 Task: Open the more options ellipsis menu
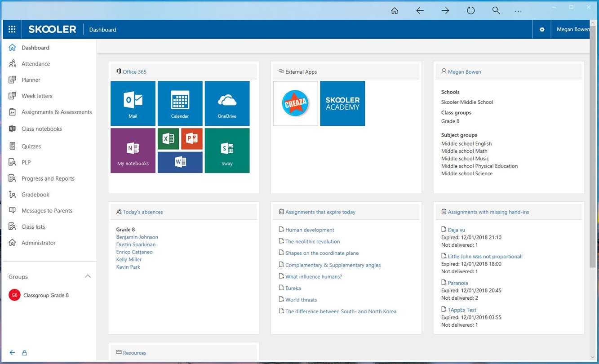click(518, 11)
